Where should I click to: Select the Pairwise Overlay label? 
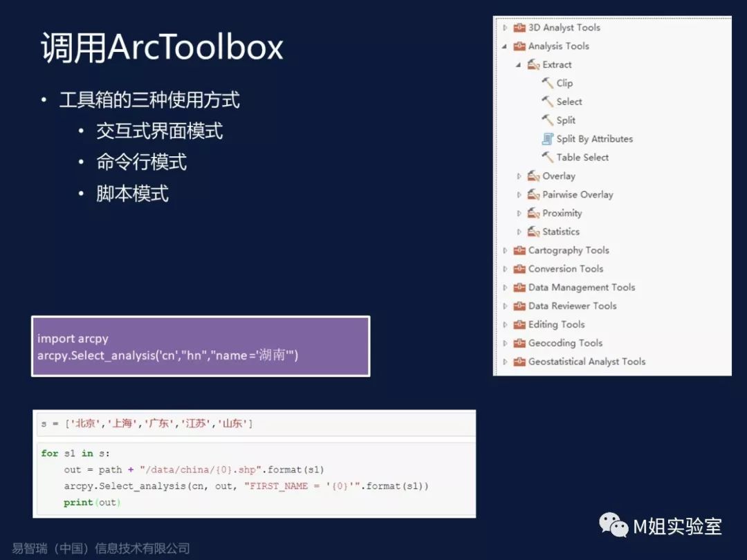[578, 195]
